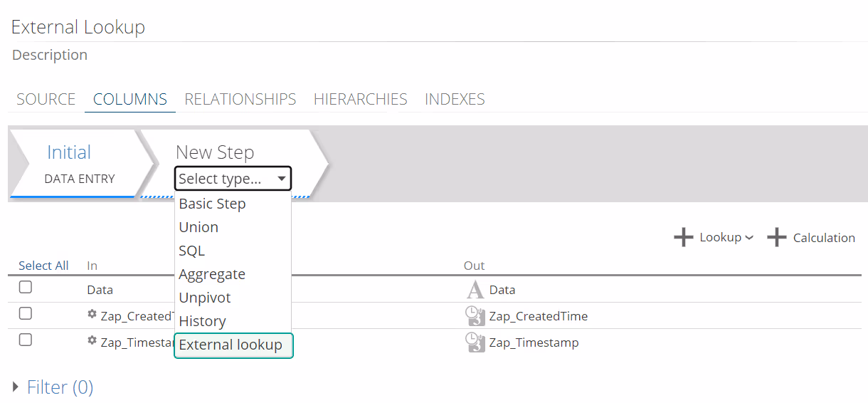Click the Data input column name
868x403 pixels.
[x=100, y=290]
